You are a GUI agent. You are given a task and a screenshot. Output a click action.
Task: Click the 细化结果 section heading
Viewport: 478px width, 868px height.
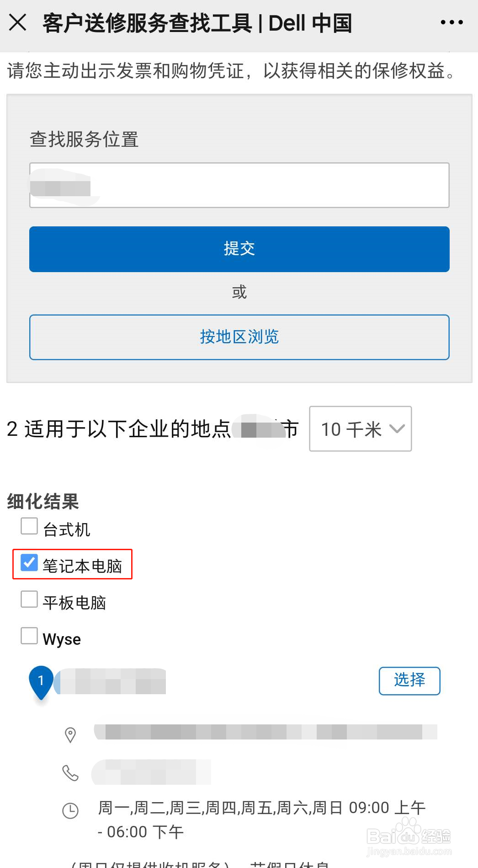point(42,502)
